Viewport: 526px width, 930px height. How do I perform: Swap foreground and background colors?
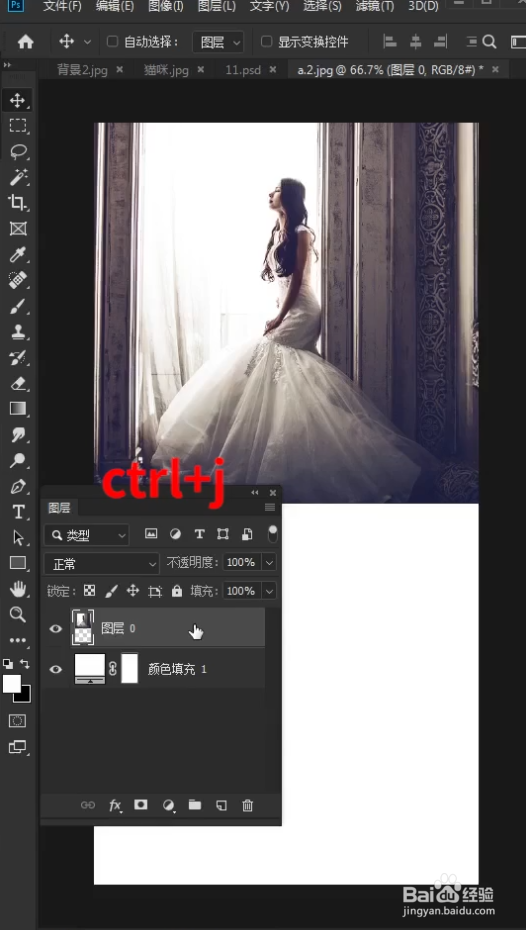[x=24, y=664]
